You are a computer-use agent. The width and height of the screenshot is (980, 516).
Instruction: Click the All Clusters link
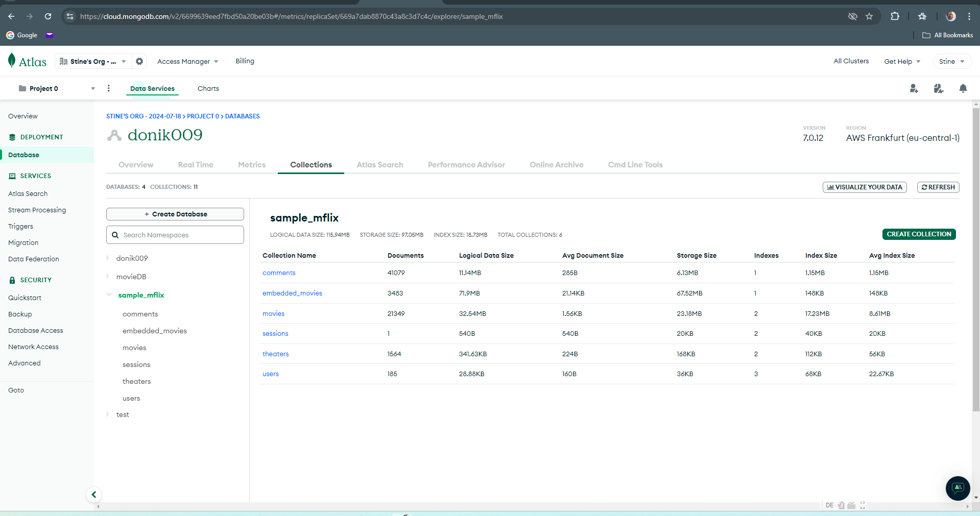(851, 61)
